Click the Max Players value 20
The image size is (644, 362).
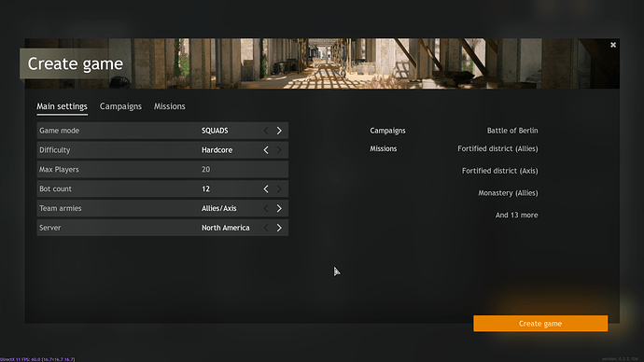(x=205, y=170)
